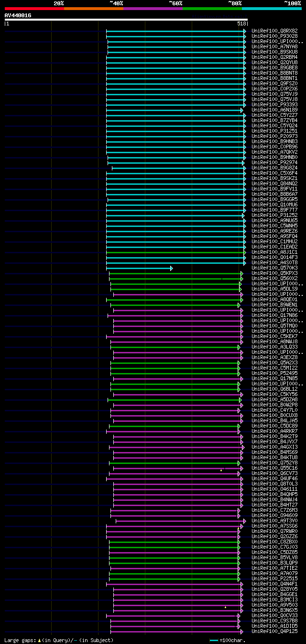The width and height of the screenshot is (306, 644).
Task: Click the green ~80% identity legend segment
Action: pyautogui.click(x=212, y=8)
